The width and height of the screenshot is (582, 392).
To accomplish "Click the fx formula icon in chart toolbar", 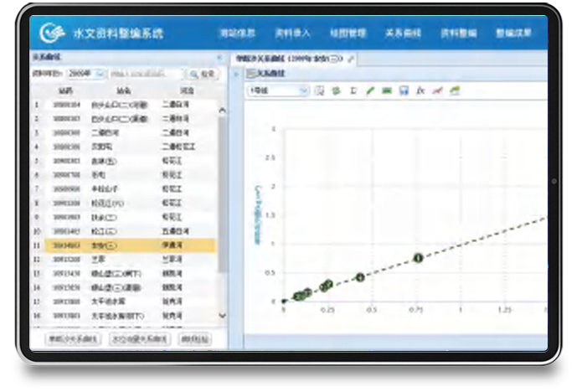I will point(420,90).
